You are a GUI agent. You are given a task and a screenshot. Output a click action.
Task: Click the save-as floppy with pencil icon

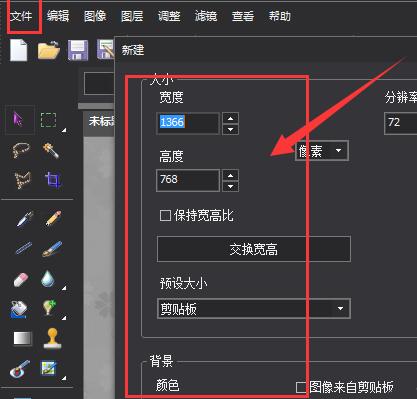pos(106,49)
